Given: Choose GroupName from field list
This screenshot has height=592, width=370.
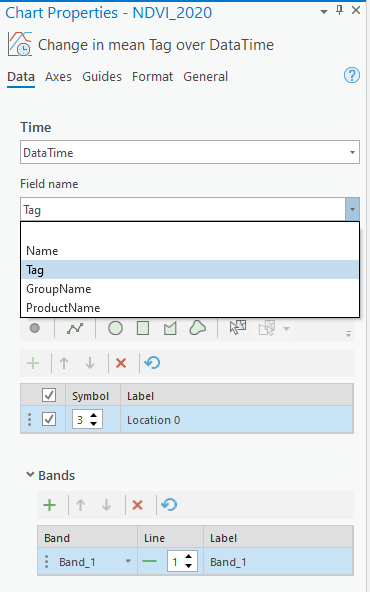Looking at the screenshot, I should pos(190,289).
